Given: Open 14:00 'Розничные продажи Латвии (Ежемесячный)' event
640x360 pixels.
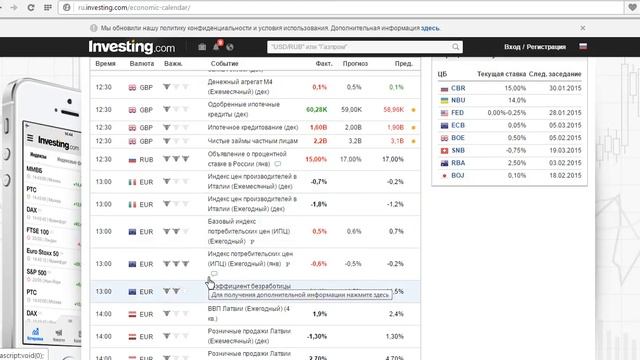Looking at the screenshot, I should point(249,336).
